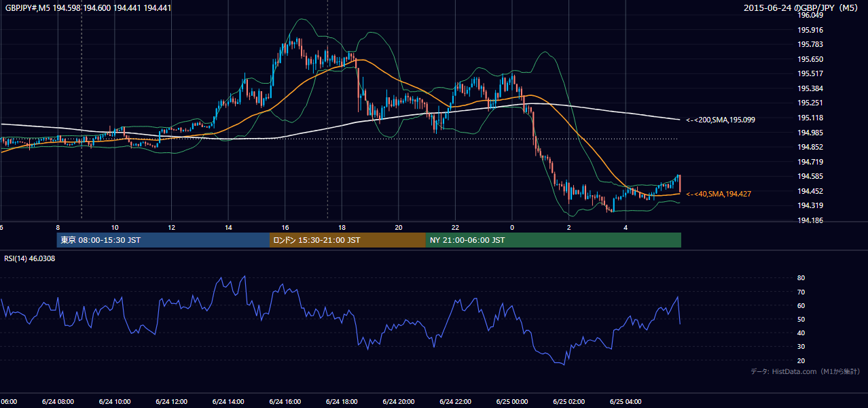The height and width of the screenshot is (408, 868).
Task: Click hour tick 14 on price chart axis
Action: pyautogui.click(x=228, y=227)
